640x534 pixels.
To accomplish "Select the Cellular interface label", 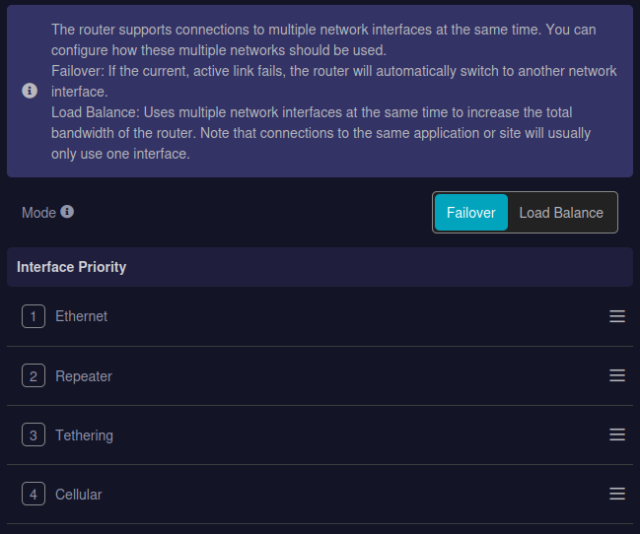I will (x=78, y=494).
